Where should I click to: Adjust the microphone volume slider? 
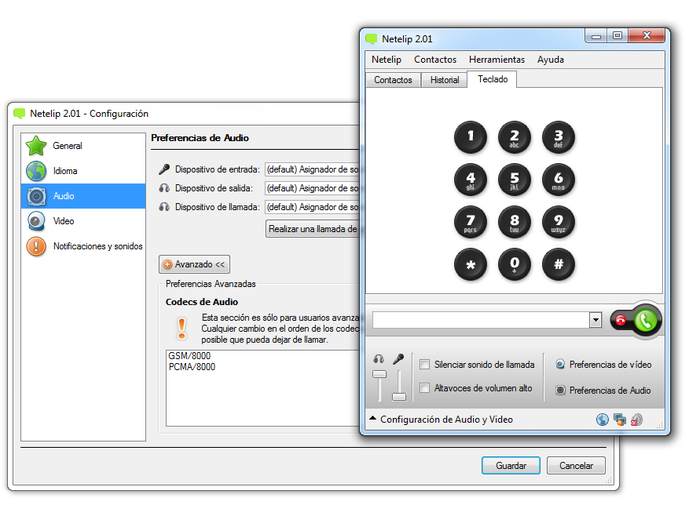point(399,396)
